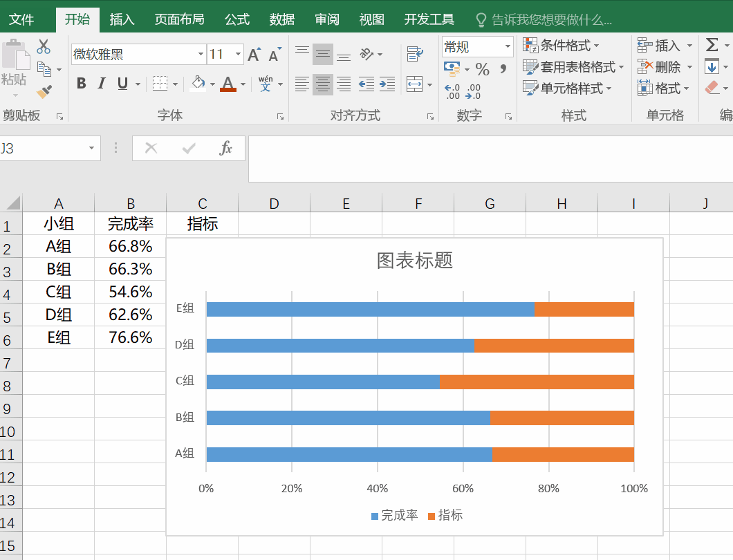Decrease decimal places
Viewport: 733px width, 560px height.
pos(473,91)
